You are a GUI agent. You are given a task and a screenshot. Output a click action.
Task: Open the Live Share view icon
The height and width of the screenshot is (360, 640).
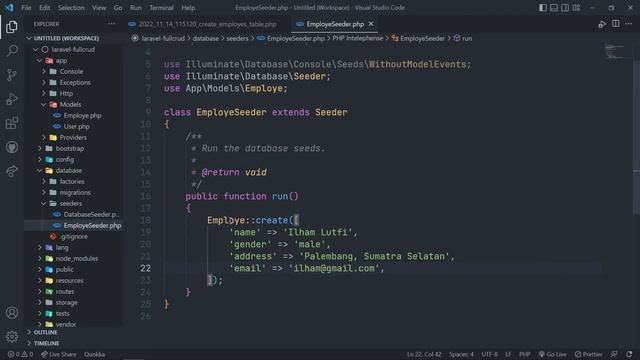point(12,171)
